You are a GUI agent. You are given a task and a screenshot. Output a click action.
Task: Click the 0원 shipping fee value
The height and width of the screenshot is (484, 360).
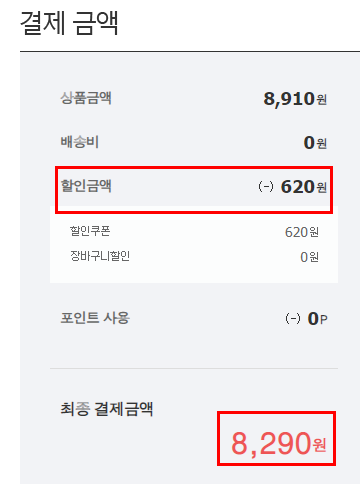(315, 143)
